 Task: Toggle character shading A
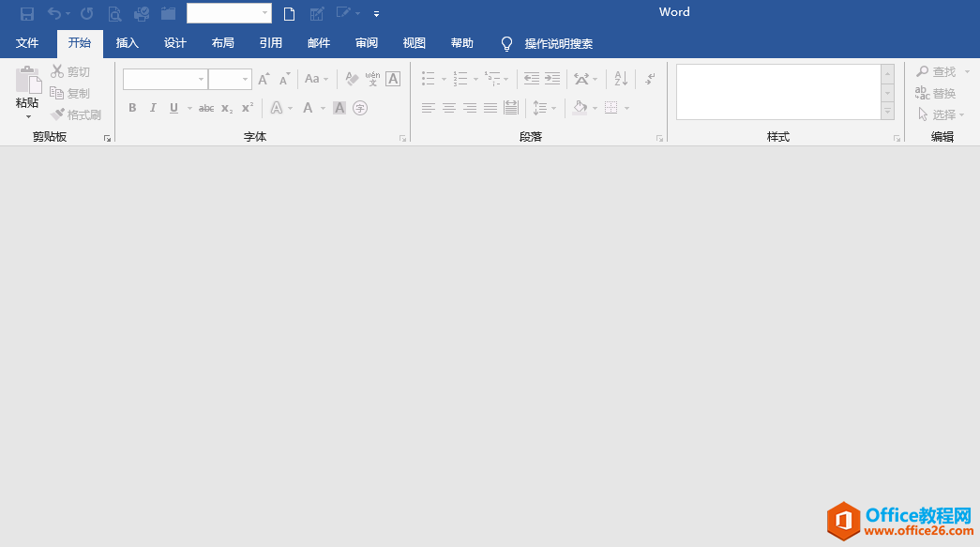tap(339, 108)
